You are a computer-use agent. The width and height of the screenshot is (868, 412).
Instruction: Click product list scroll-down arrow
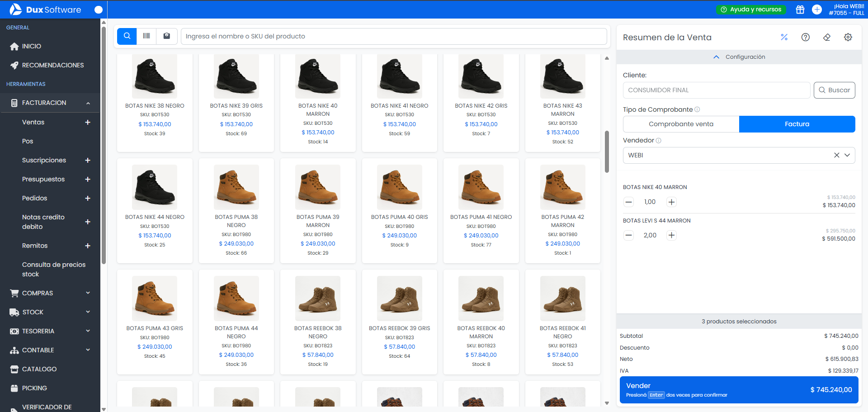pyautogui.click(x=607, y=403)
